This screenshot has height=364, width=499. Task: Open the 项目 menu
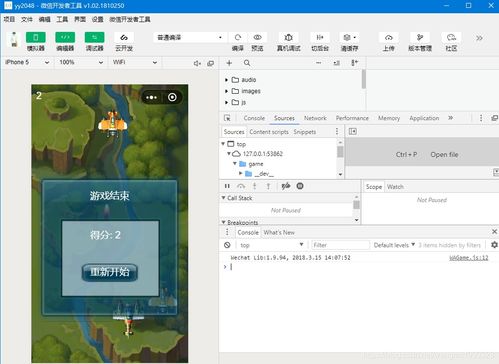(x=9, y=19)
